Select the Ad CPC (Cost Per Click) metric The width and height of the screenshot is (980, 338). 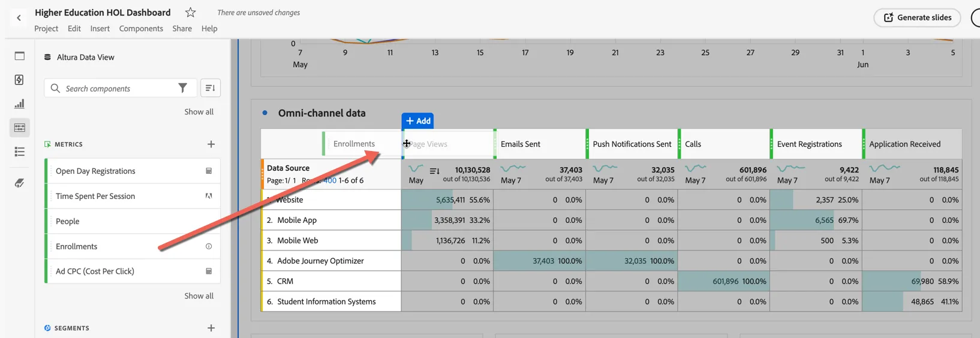[133, 271]
